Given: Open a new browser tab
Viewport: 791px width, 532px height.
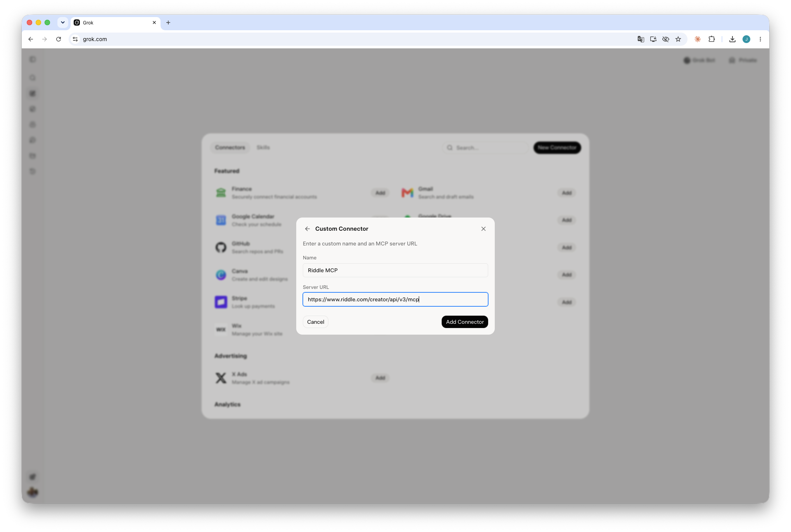Looking at the screenshot, I should click(x=168, y=22).
